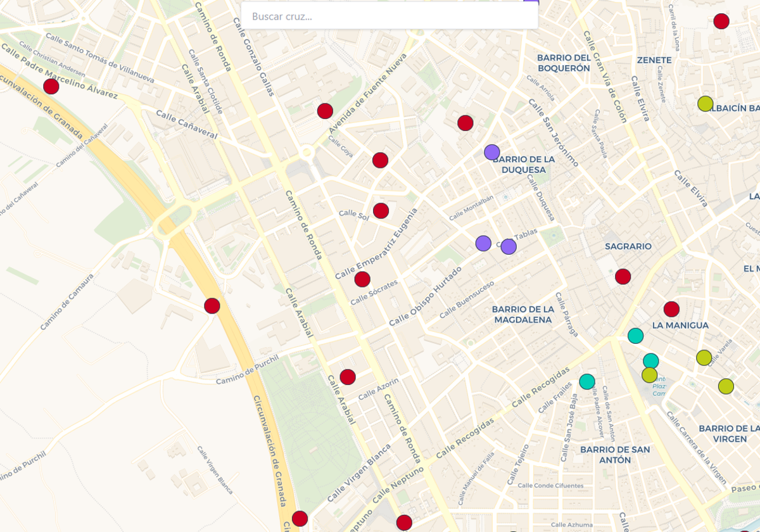This screenshot has width=760, height=532.
Task: Click the 'Calle Montalbán' street label
Action: pyautogui.click(x=471, y=207)
